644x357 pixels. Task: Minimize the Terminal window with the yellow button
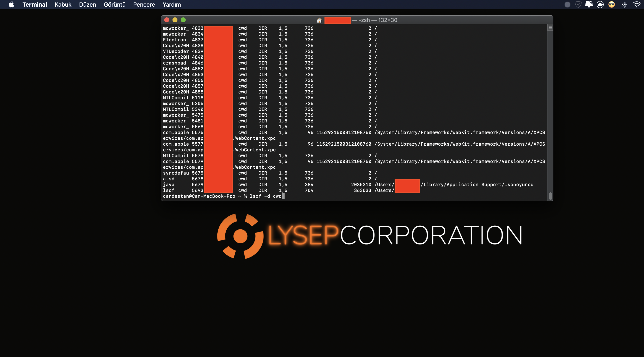pyautogui.click(x=175, y=20)
